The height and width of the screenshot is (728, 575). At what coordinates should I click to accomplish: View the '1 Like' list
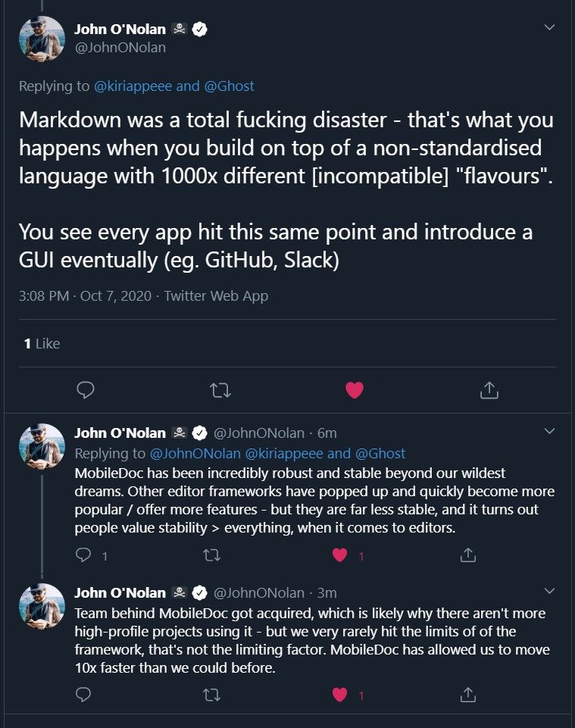click(42, 343)
